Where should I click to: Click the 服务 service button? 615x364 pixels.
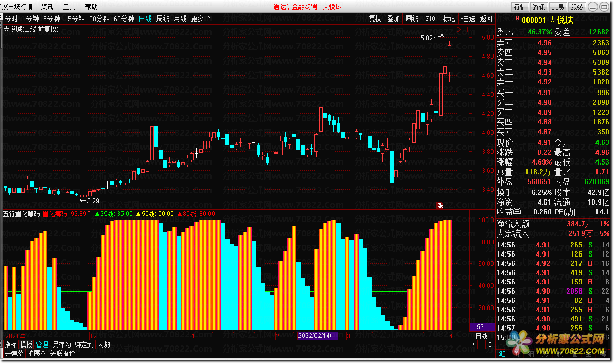point(577,7)
